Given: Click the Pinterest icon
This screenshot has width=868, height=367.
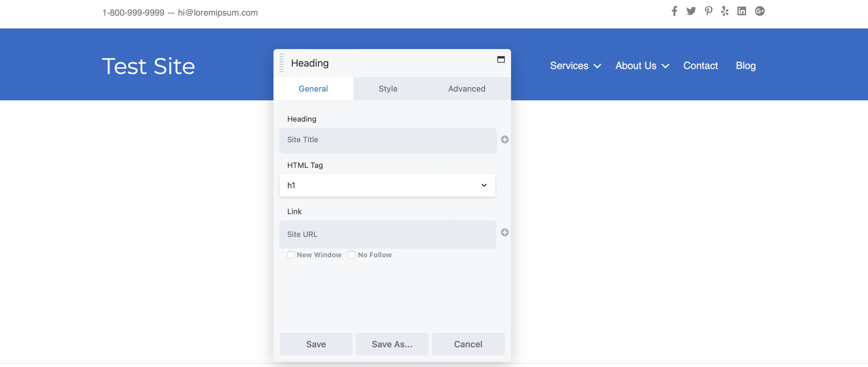Looking at the screenshot, I should [x=709, y=11].
